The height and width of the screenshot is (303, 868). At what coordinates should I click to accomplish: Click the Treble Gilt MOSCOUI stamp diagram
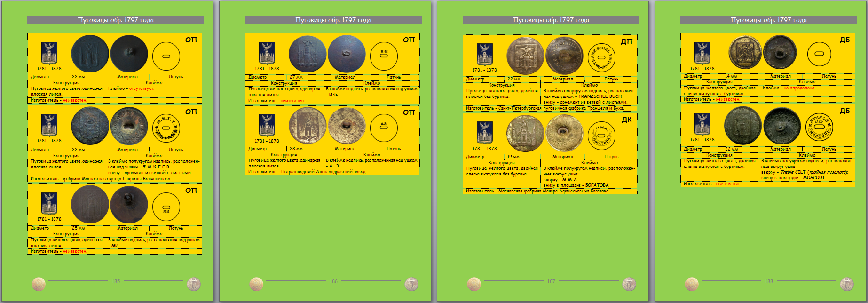click(x=819, y=127)
